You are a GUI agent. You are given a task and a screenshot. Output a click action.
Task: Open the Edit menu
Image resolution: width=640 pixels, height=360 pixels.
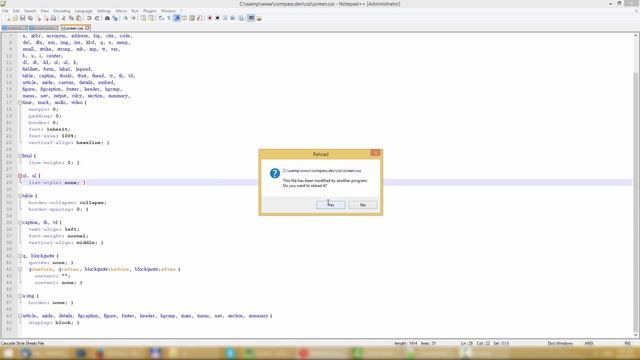16,11
